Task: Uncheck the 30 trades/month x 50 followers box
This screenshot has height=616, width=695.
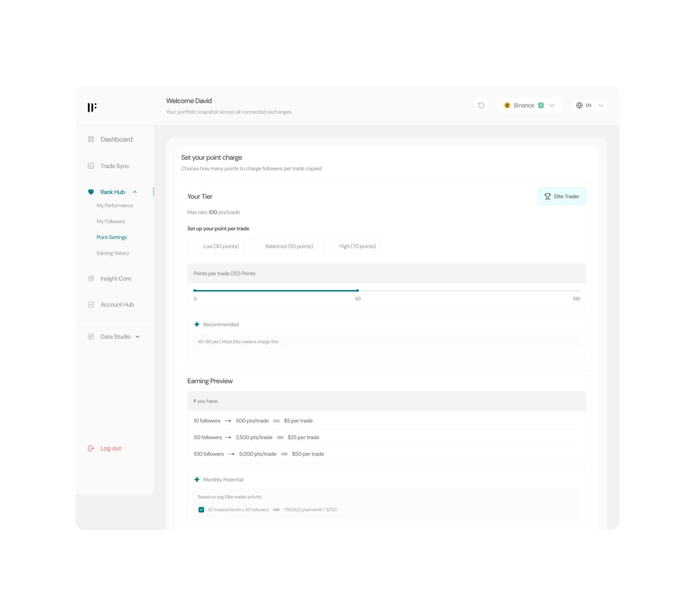Action: pyautogui.click(x=201, y=509)
